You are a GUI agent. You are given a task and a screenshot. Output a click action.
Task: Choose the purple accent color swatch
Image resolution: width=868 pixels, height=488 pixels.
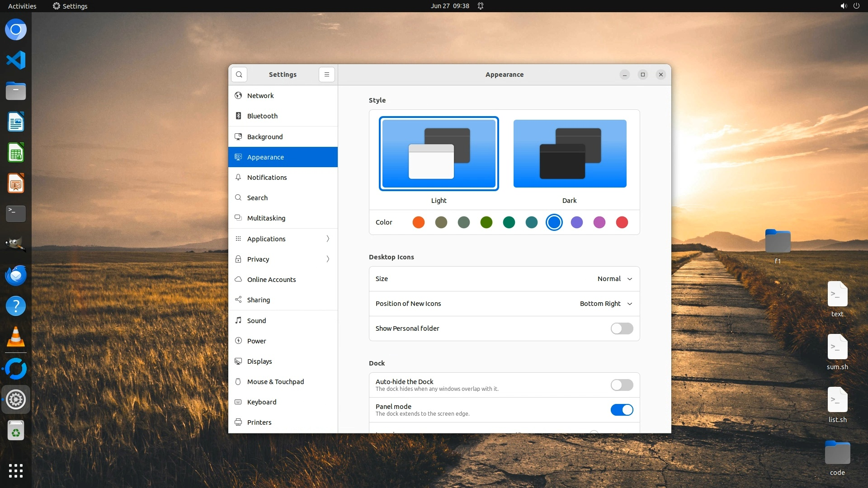coord(576,222)
